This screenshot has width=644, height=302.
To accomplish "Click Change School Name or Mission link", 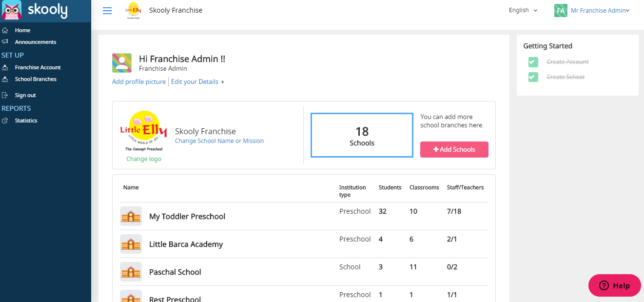I will 219,141.
